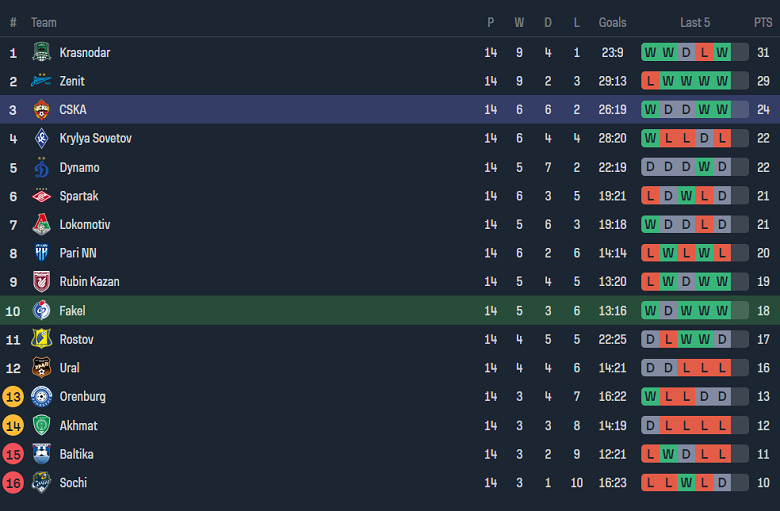Click the Last 5 column header
The image size is (780, 511).
[x=695, y=22]
